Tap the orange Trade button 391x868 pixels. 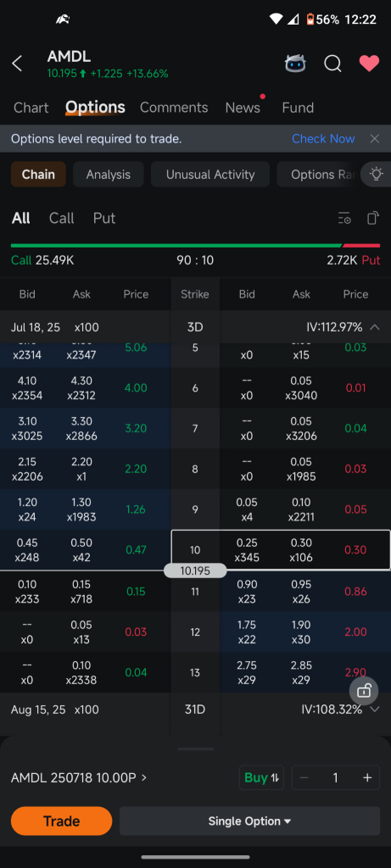[61, 821]
